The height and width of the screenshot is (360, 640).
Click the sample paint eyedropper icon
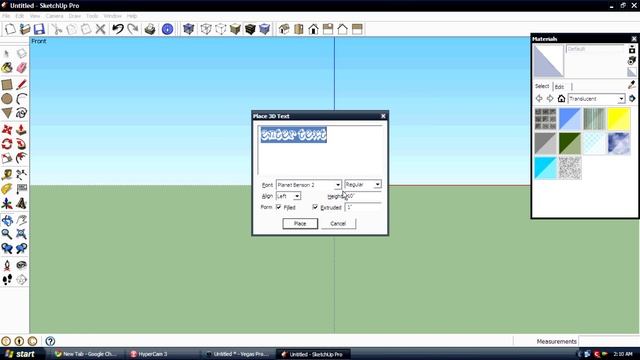[x=631, y=85]
